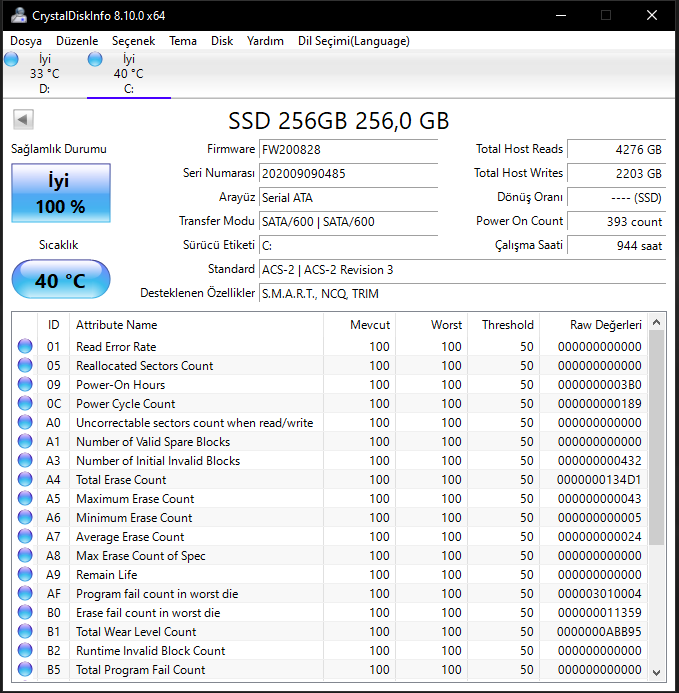This screenshot has width=679, height=693.
Task: Click the Attribute Name column header
Action: pos(196,325)
